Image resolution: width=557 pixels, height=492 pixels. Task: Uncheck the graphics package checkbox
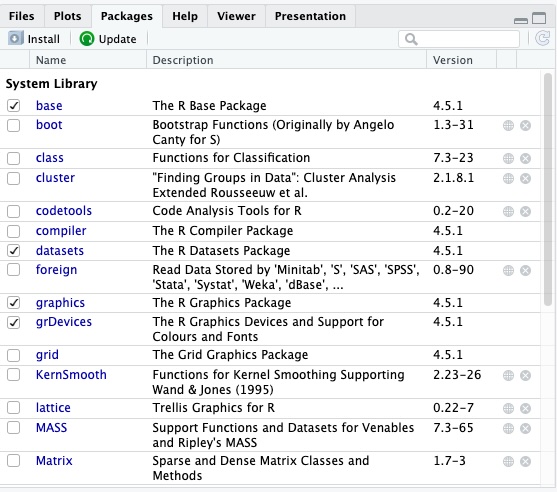[x=13, y=303]
